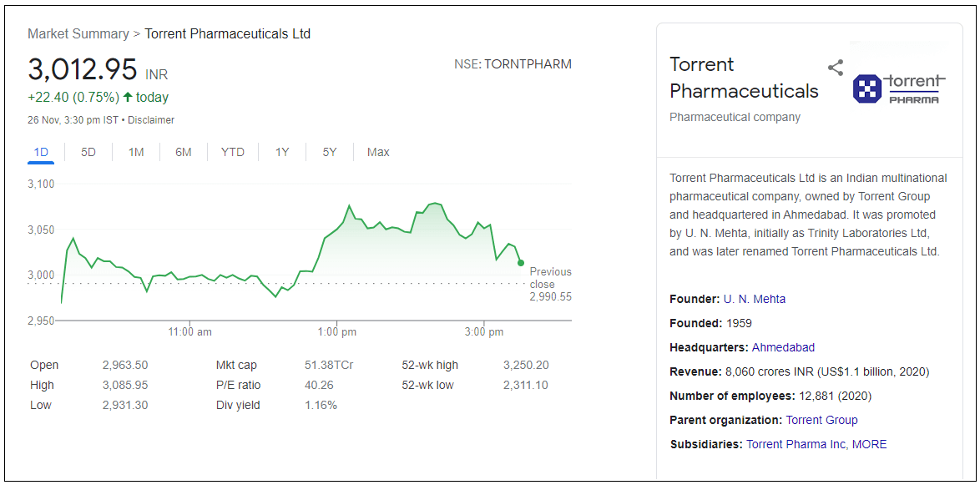The image size is (980, 485).
Task: Show the 1M chart range
Action: click(x=136, y=152)
